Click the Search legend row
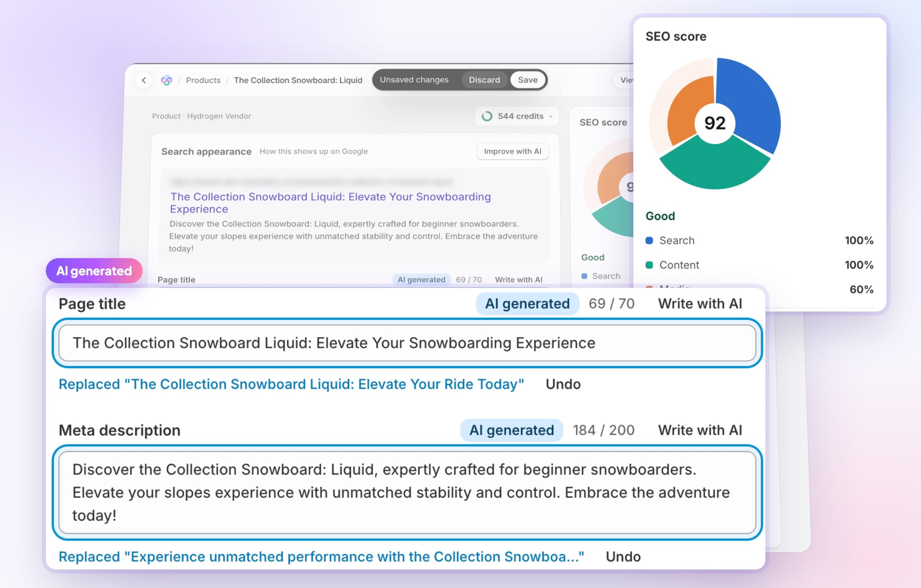This screenshot has height=588, width=921. click(759, 240)
